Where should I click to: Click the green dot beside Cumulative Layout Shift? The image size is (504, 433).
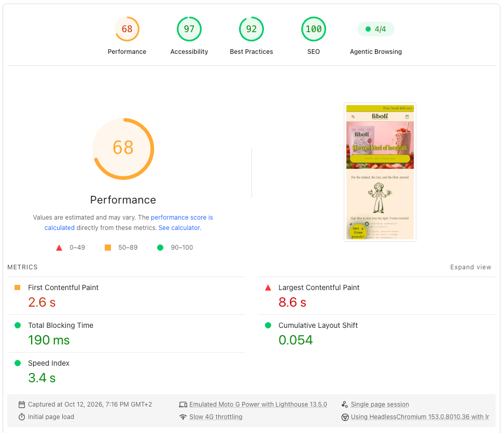[x=268, y=325]
